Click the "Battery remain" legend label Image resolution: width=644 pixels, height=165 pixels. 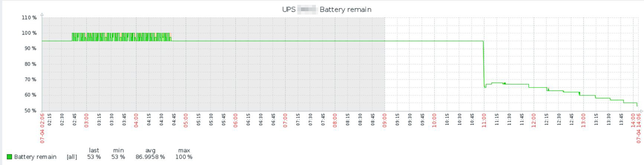point(35,157)
